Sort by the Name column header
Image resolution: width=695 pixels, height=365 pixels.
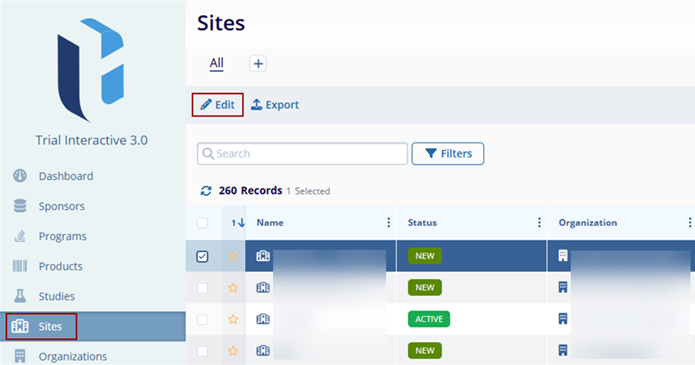pos(270,223)
